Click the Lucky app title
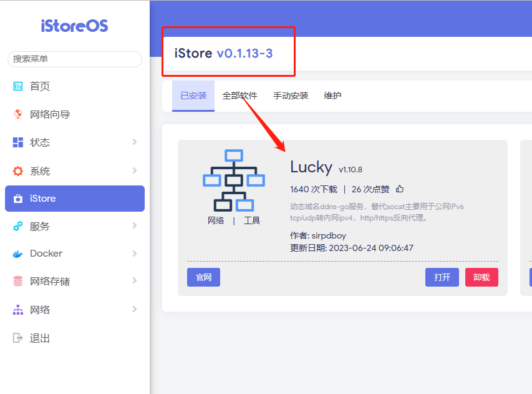Screen dimensions: 532x394 click(311, 167)
